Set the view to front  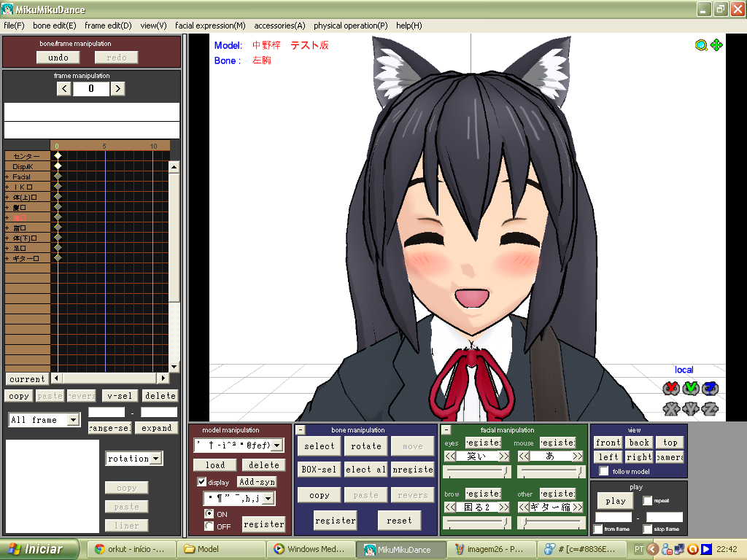[608, 443]
